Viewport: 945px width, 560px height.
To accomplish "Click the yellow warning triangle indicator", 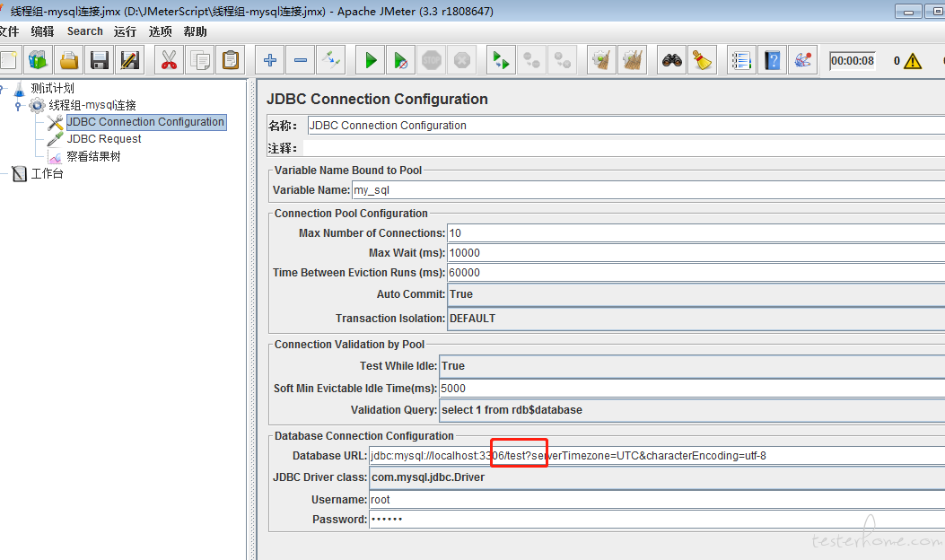I will point(913,61).
